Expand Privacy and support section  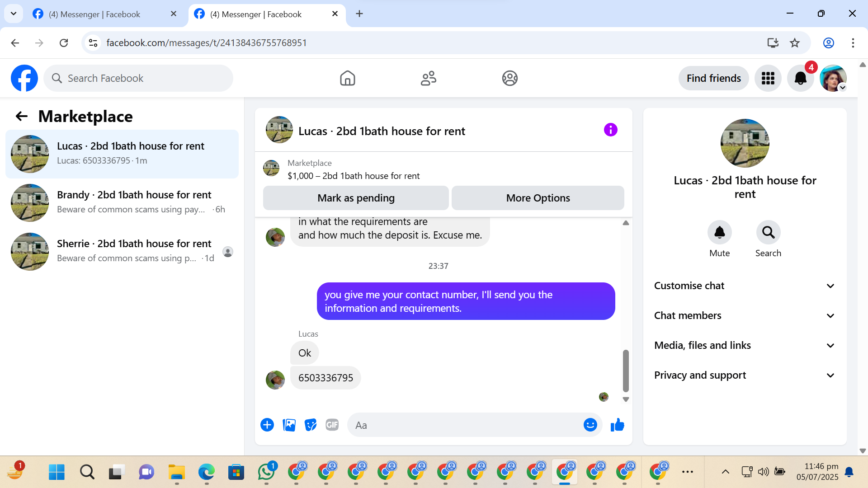click(745, 375)
